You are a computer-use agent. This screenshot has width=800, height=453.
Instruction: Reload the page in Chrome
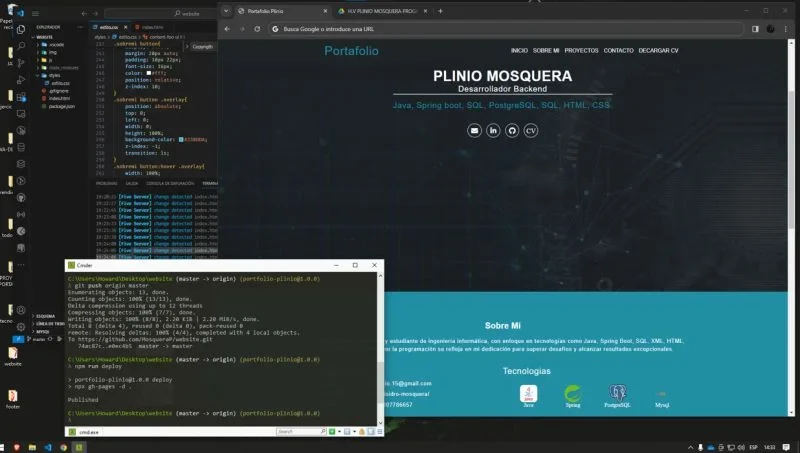tap(257, 29)
